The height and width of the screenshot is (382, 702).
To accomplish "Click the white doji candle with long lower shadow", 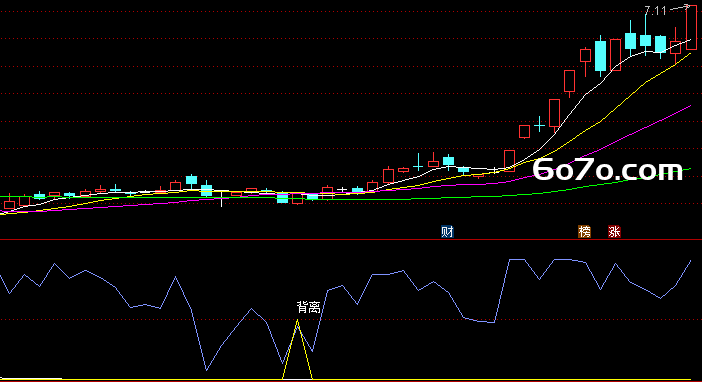I will (221, 197).
